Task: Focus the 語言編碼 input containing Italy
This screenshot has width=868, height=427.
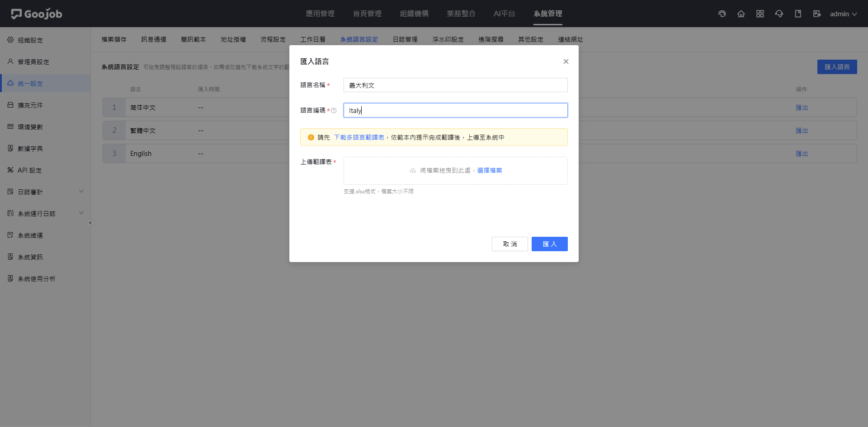Action: pyautogui.click(x=456, y=110)
